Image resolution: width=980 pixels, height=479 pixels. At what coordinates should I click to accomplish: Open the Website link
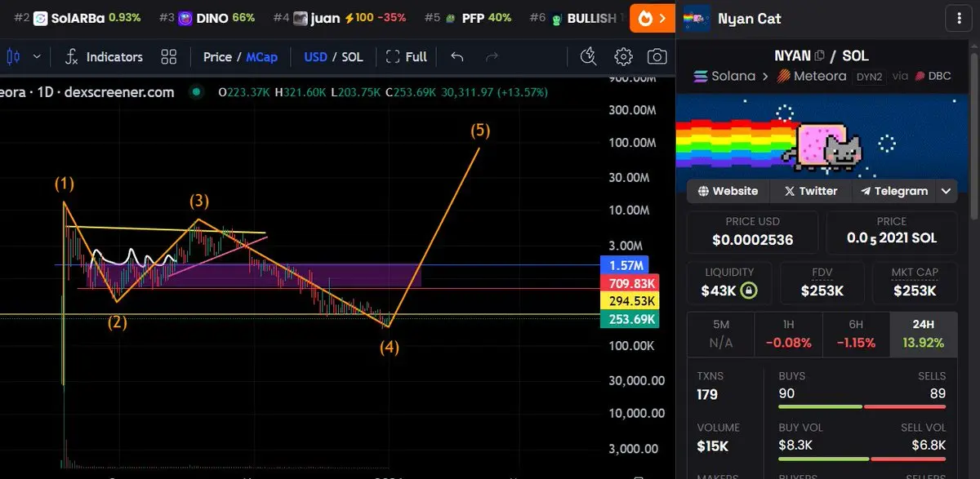point(728,191)
